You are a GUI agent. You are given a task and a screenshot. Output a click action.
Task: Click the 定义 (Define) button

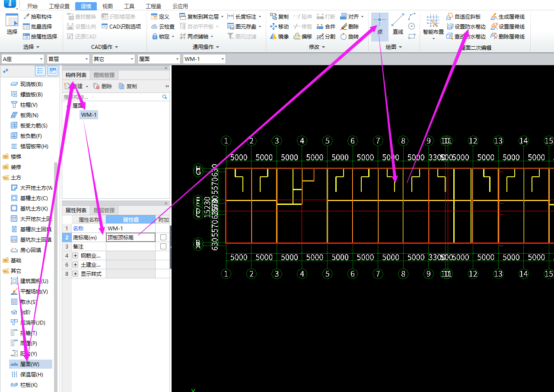coord(160,16)
